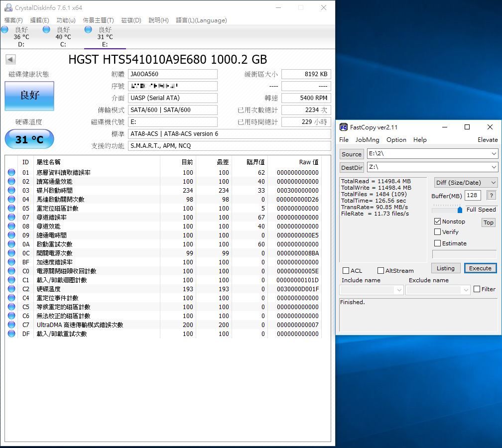Open the 磁碟(D) menu
The height and width of the screenshot is (448, 502).
[131, 20]
